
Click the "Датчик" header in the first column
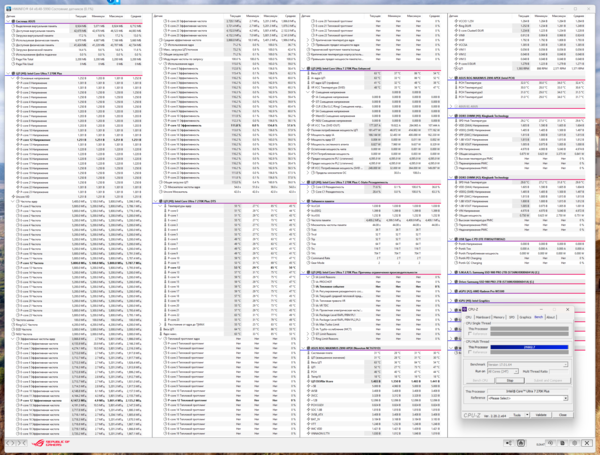[x=11, y=16]
